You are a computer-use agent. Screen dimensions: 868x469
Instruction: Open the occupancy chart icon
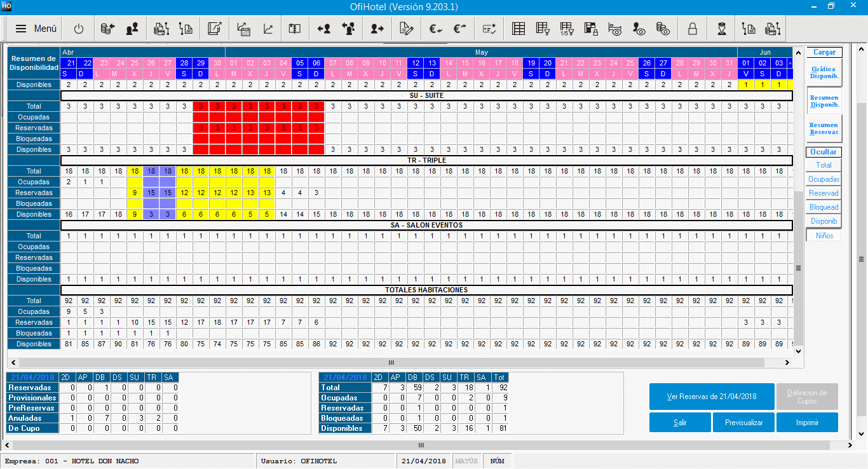(x=268, y=29)
